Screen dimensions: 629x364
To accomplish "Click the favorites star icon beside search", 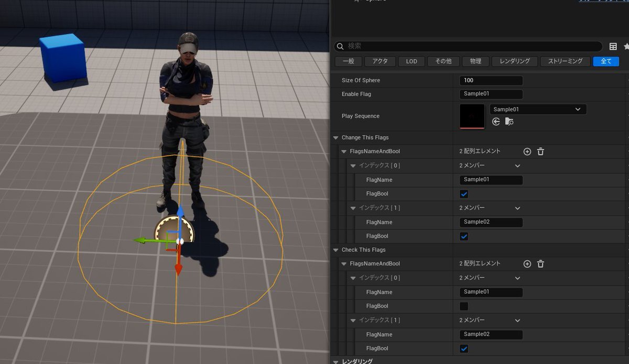I will [626, 47].
